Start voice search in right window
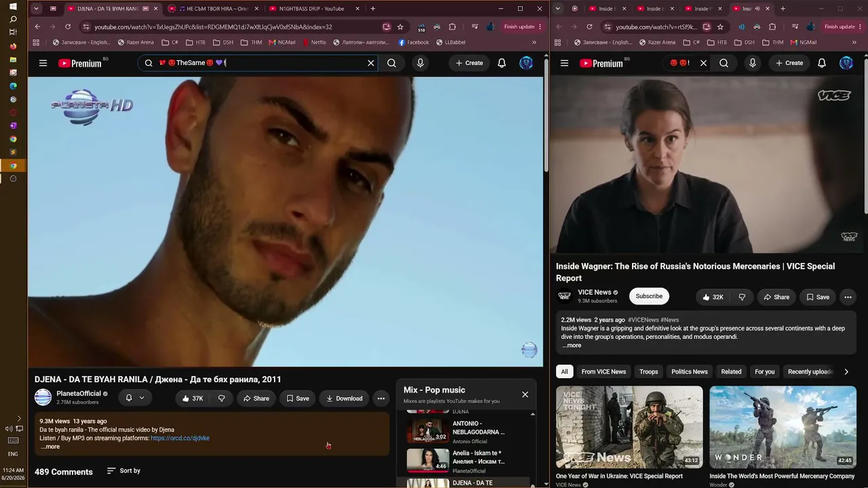Viewport: 868px width, 488px height. point(752,63)
